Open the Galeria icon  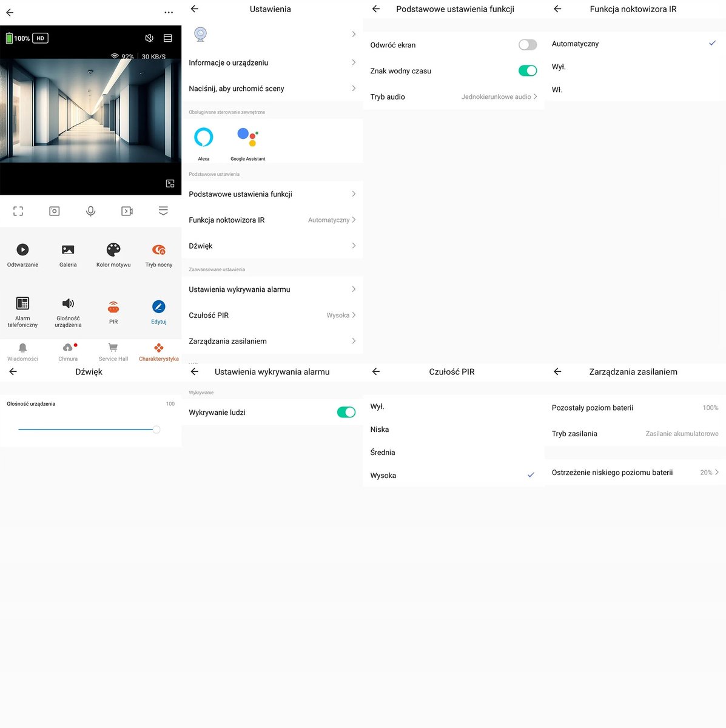pos(68,250)
